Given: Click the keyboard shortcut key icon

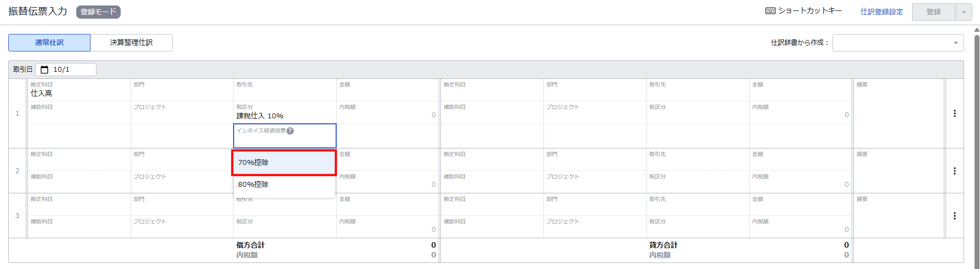Looking at the screenshot, I should 770,11.
